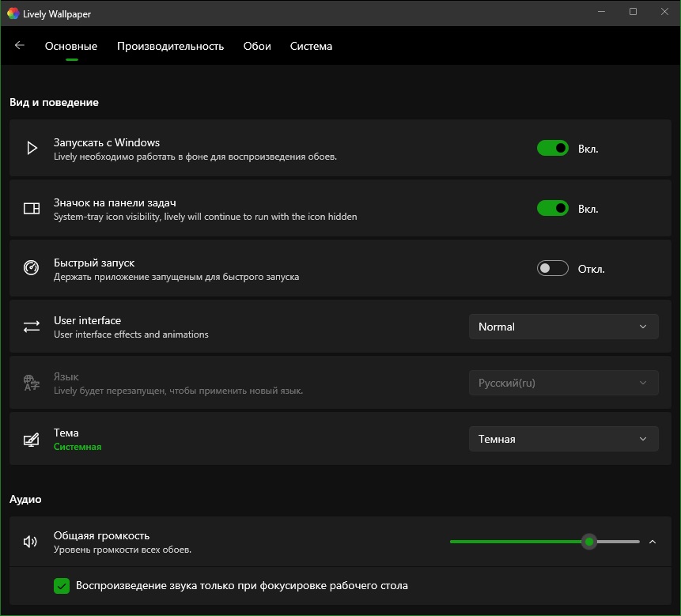Switch to the Обои tab
The width and height of the screenshot is (681, 616).
click(257, 46)
